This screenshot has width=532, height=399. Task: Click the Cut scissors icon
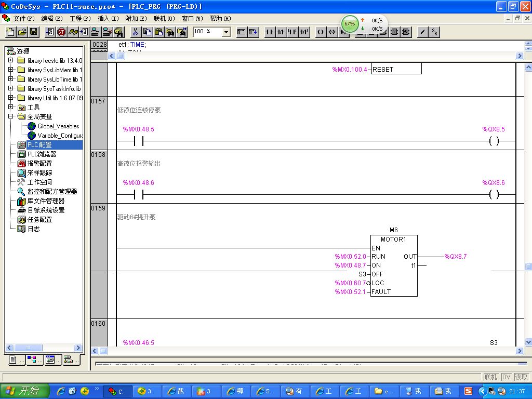pyautogui.click(x=136, y=32)
